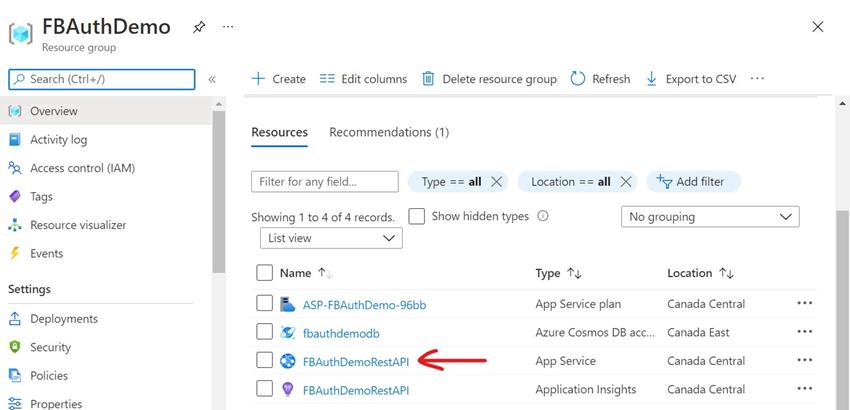The image size is (850, 410).
Task: Collapse the sidebar with the double chevron
Action: click(212, 80)
